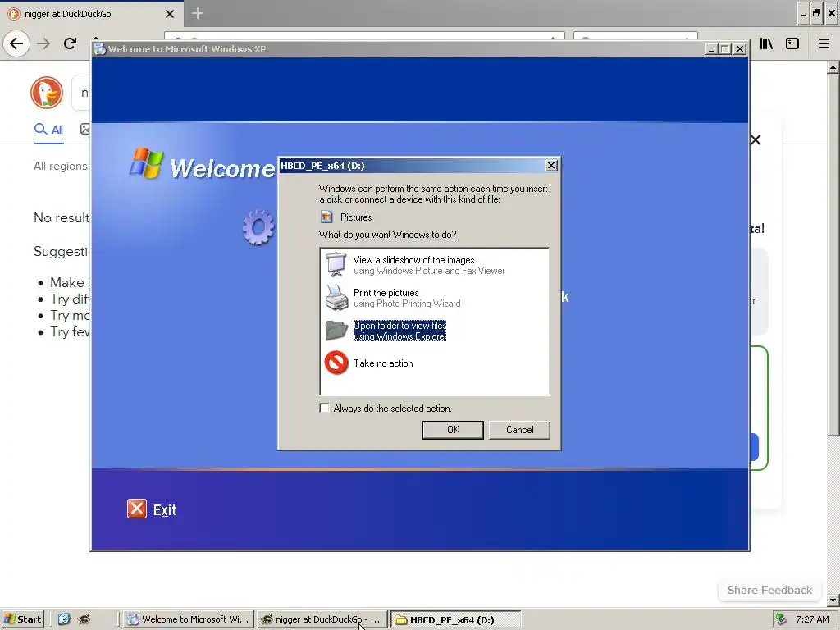Click Share Feedback link
Viewport: 840px width, 630px height.
click(769, 590)
